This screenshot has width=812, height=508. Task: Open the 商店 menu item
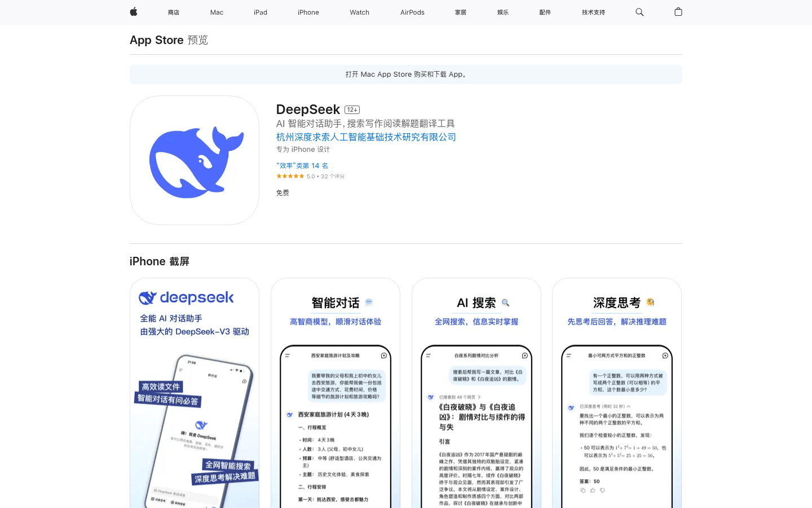point(174,12)
